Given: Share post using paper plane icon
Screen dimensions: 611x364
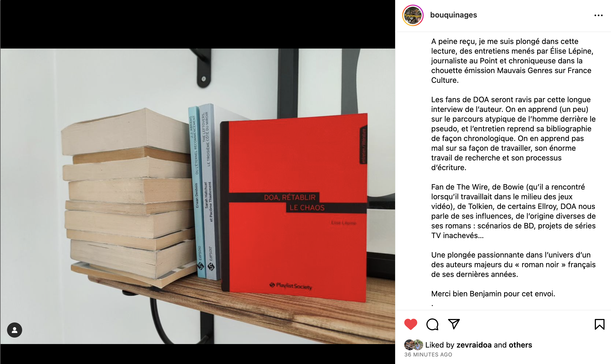Looking at the screenshot, I should [x=454, y=324].
